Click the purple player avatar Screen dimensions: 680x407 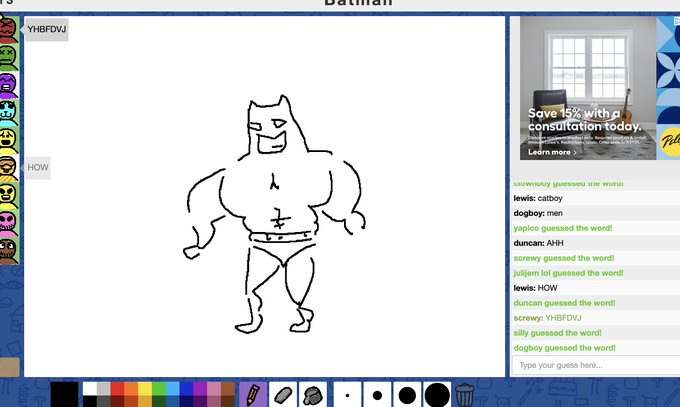pyautogui.click(x=9, y=85)
